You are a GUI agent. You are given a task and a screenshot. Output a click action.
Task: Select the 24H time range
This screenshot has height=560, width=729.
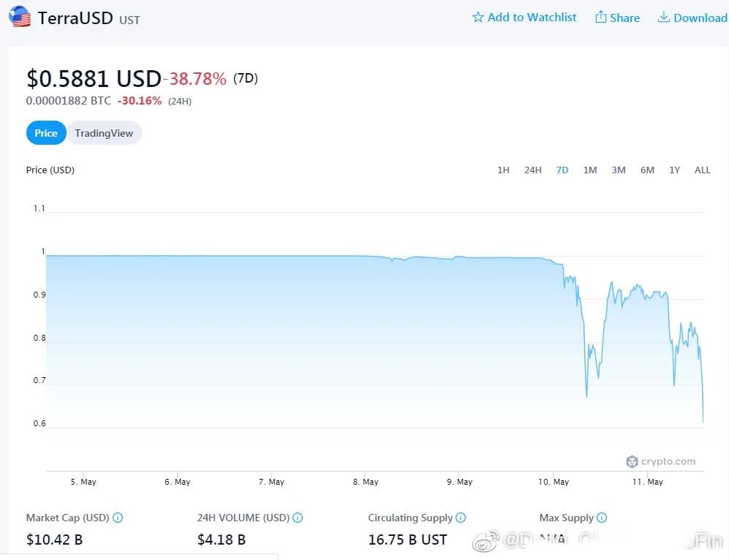click(533, 170)
